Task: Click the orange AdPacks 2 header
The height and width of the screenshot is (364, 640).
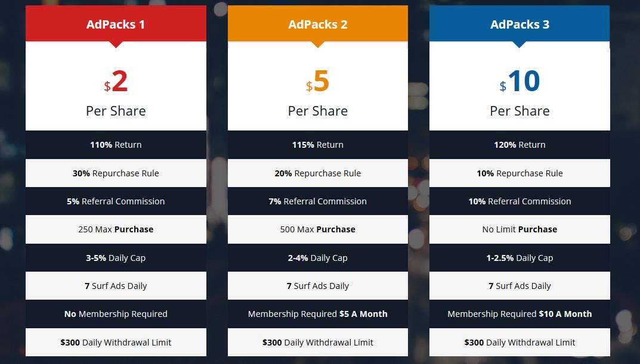Action: coord(317,24)
